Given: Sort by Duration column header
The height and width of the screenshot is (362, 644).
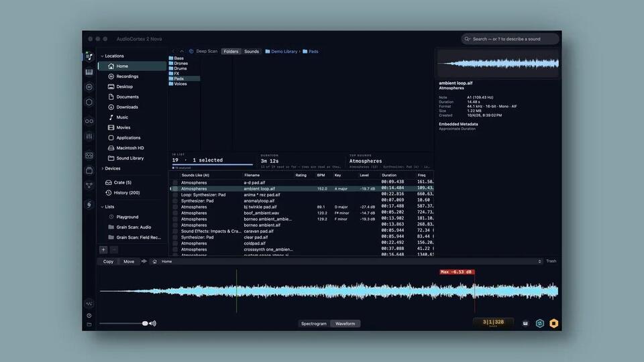Looking at the screenshot, I should (x=389, y=175).
